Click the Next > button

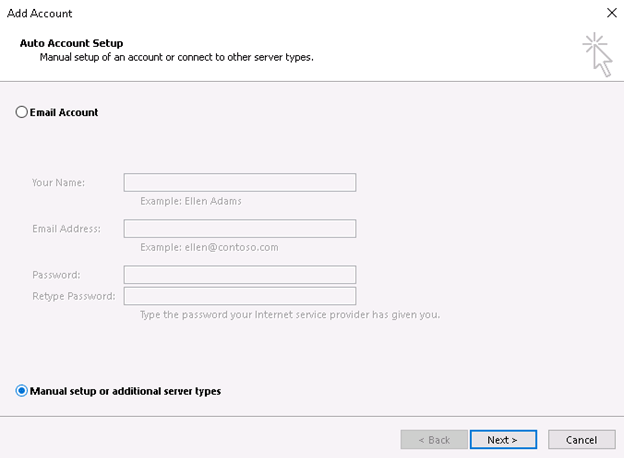click(x=503, y=440)
